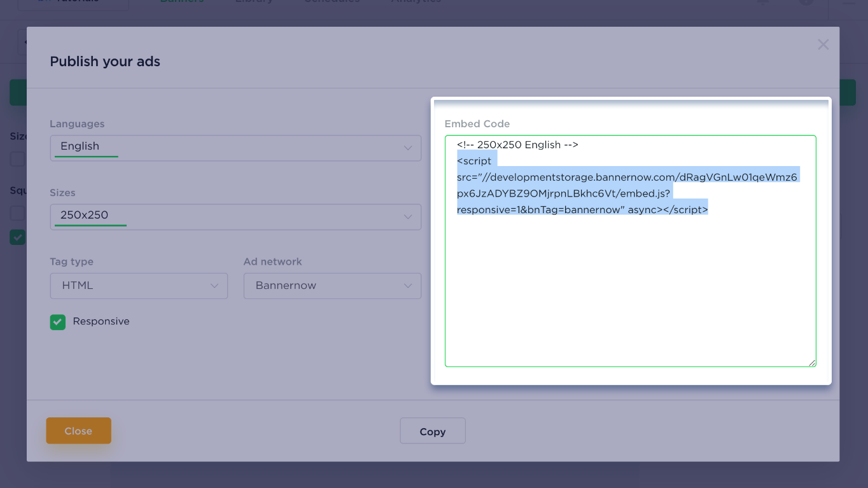868x488 pixels.
Task: Open the Sizes dropdown showing 250x250
Action: coord(235,216)
